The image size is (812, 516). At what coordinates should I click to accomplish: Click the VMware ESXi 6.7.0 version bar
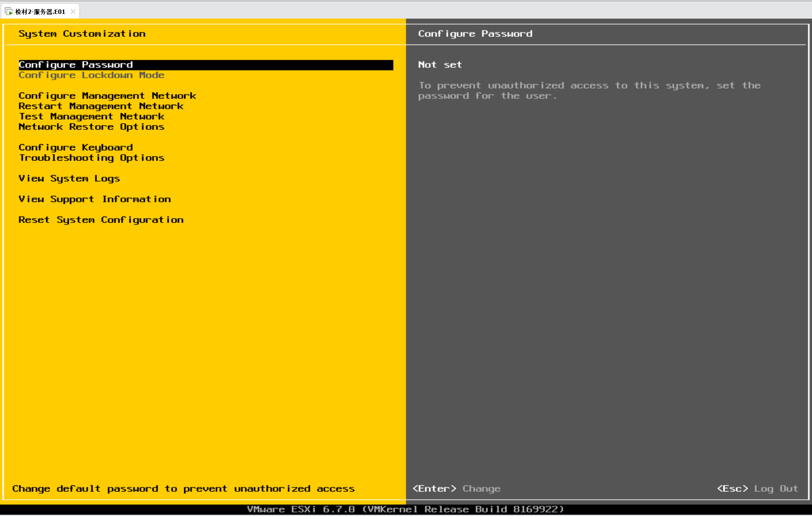(405, 509)
